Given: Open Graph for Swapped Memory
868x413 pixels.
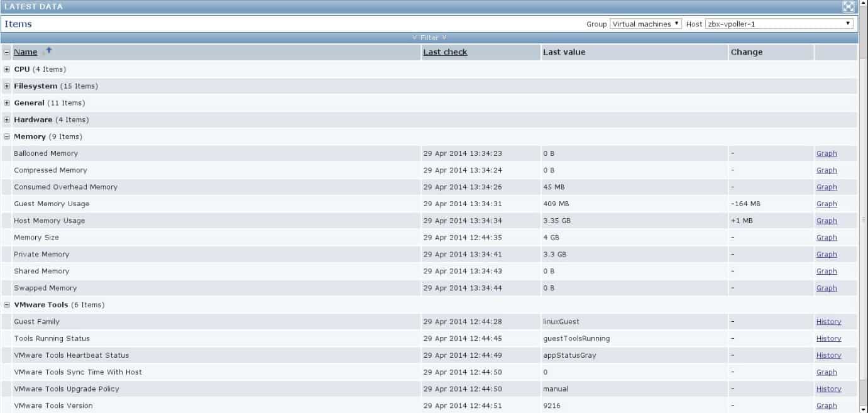Looking at the screenshot, I should coord(827,288).
